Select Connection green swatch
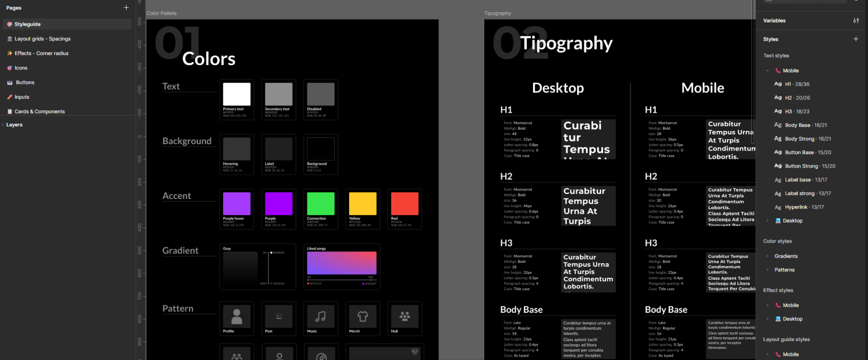Image resolution: width=868 pixels, height=360 pixels. point(321,204)
